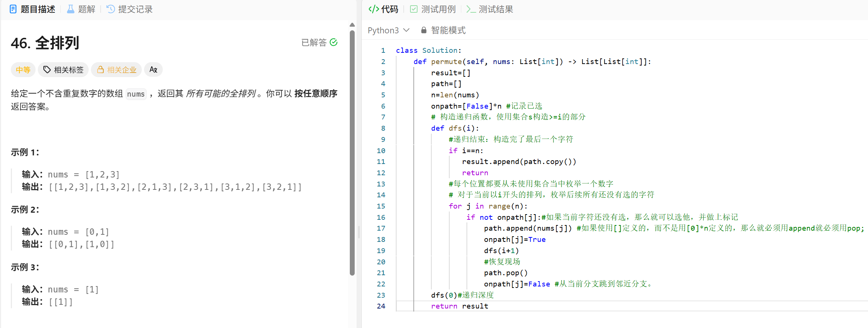
Task: Click the history clock icon beside 提交记录
Action: tap(110, 9)
